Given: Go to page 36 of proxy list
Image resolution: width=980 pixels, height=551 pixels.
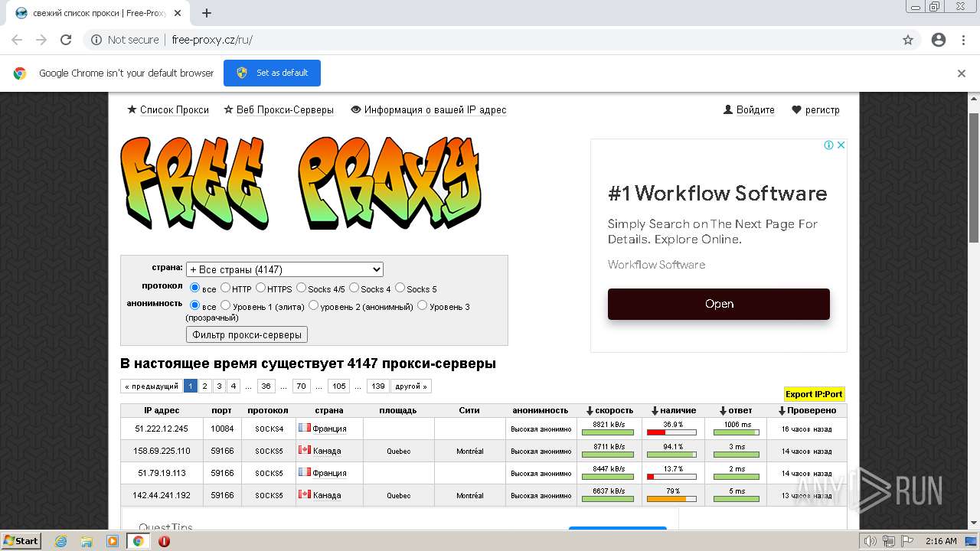Looking at the screenshot, I should coord(266,386).
